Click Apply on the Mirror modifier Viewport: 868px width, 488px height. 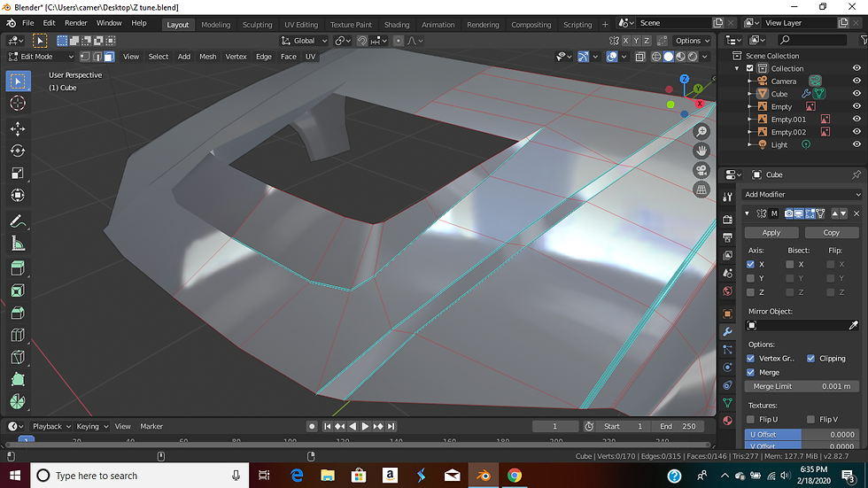771,233
